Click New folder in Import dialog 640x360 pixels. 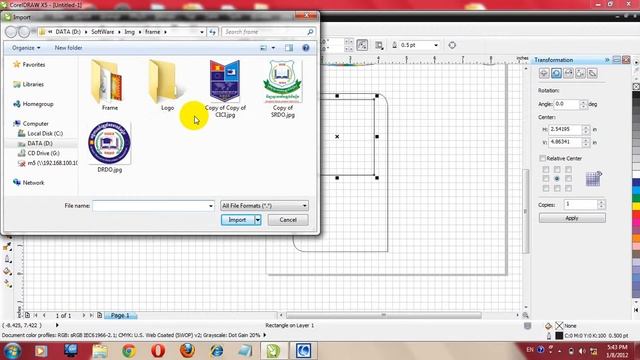69,48
